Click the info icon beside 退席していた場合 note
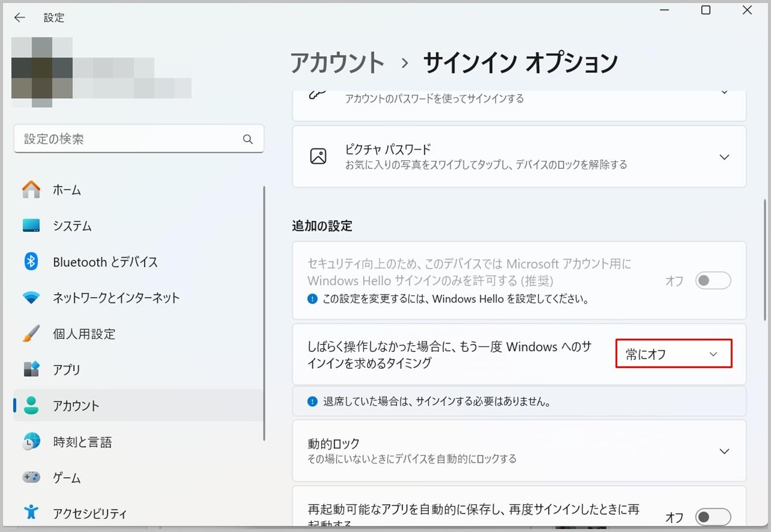 (x=312, y=401)
